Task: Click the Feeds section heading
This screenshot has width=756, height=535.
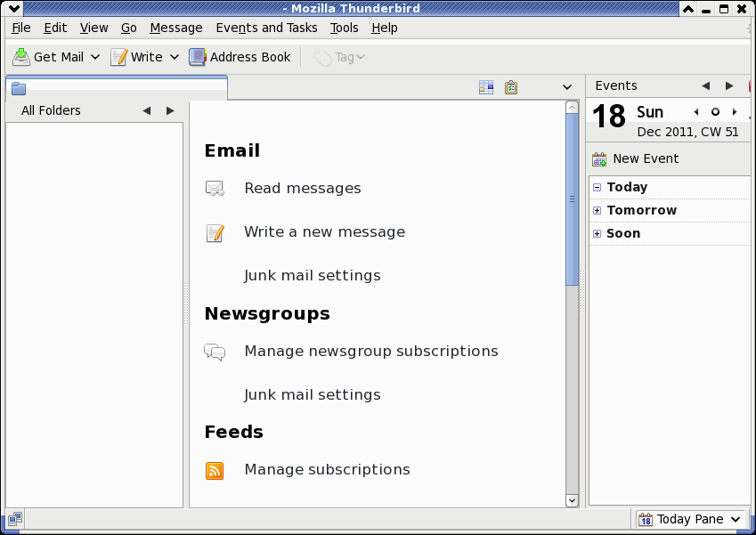Action: point(234,432)
